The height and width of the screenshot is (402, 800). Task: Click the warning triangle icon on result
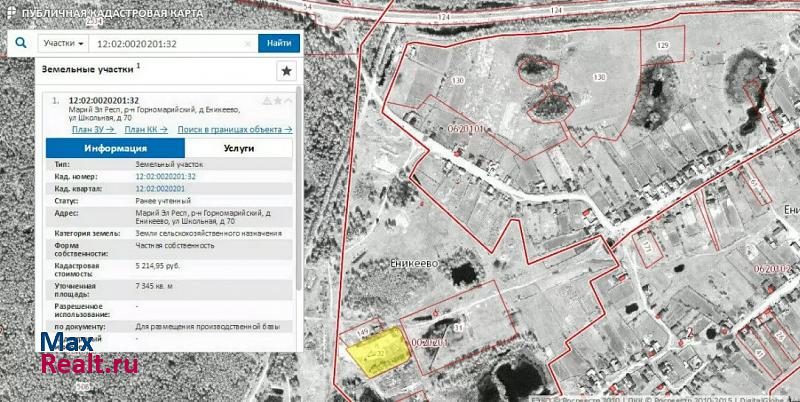[267, 101]
